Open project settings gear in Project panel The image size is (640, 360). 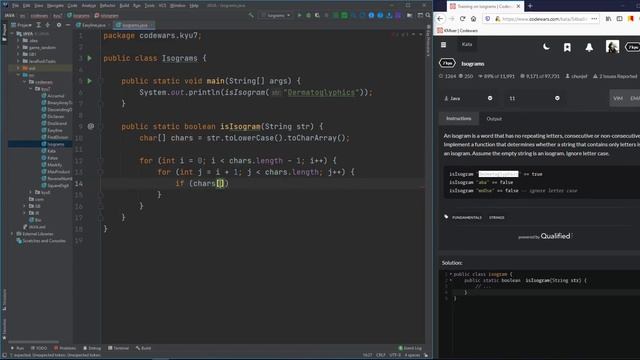tap(59, 25)
